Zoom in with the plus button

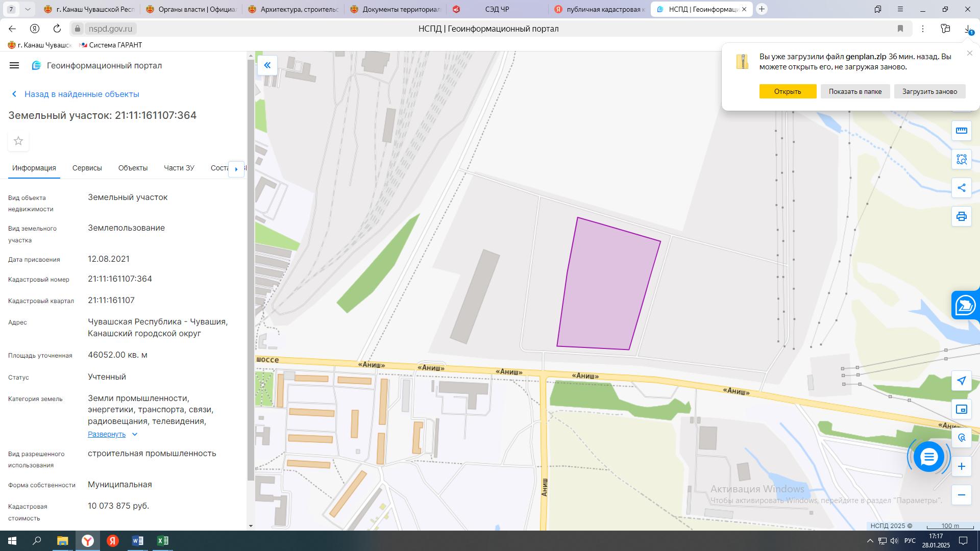[x=961, y=466]
